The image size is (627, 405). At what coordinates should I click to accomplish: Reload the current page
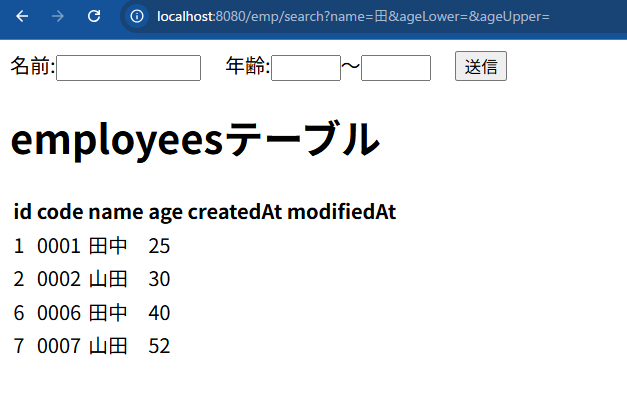tap(94, 16)
